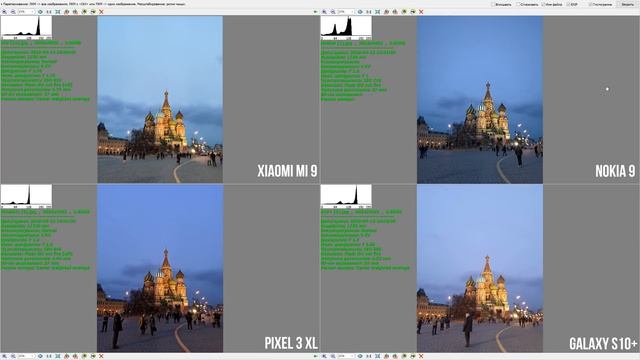Zoom out on the Nokia 9 image
The width and height of the screenshot is (640, 360).
333,12
